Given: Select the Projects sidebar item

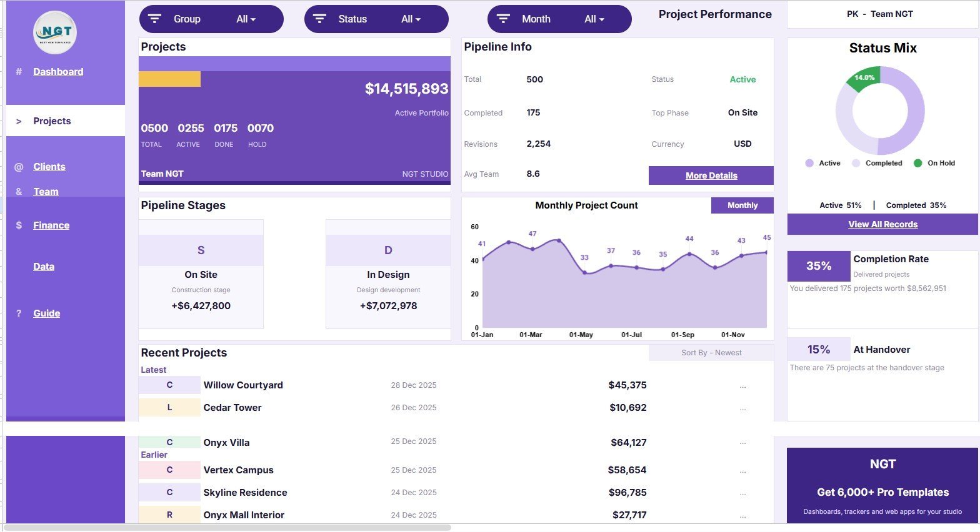Looking at the screenshot, I should (66, 121).
